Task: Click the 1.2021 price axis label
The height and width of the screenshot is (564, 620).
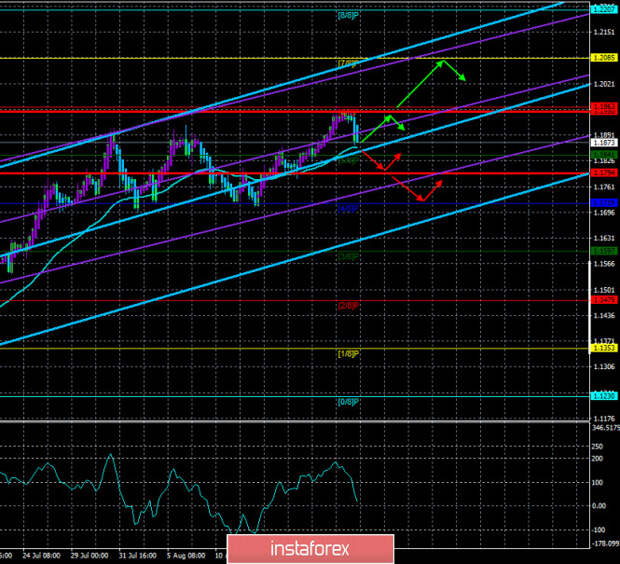Action: [x=604, y=84]
